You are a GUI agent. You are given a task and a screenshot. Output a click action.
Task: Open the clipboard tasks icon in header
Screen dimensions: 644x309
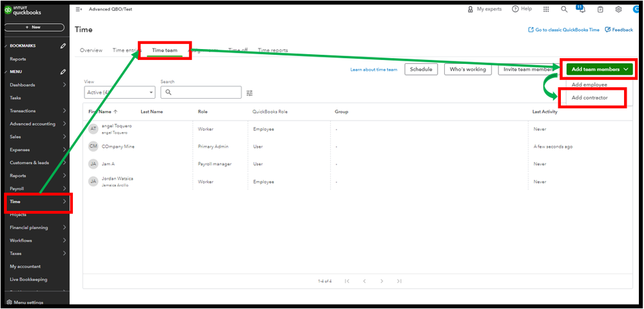600,9
